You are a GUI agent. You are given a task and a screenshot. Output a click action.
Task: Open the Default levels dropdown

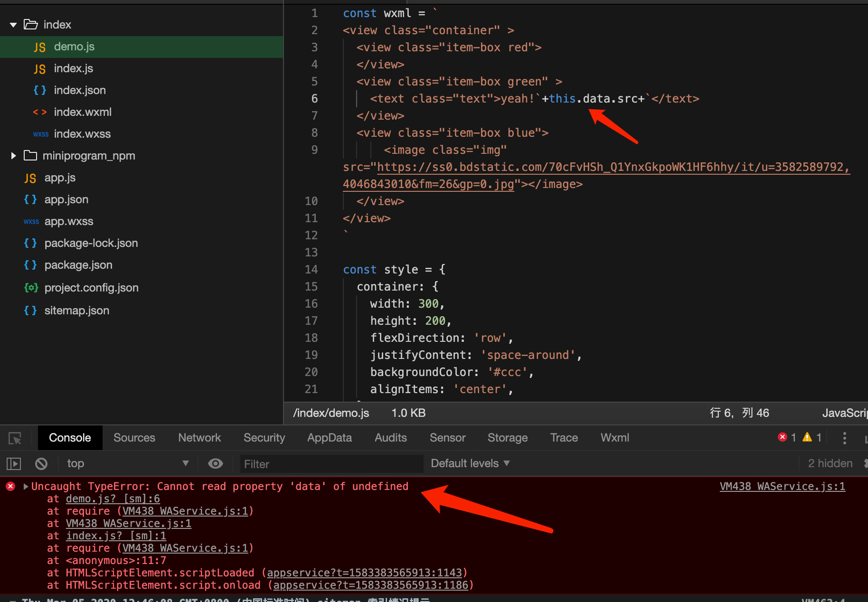click(470, 463)
